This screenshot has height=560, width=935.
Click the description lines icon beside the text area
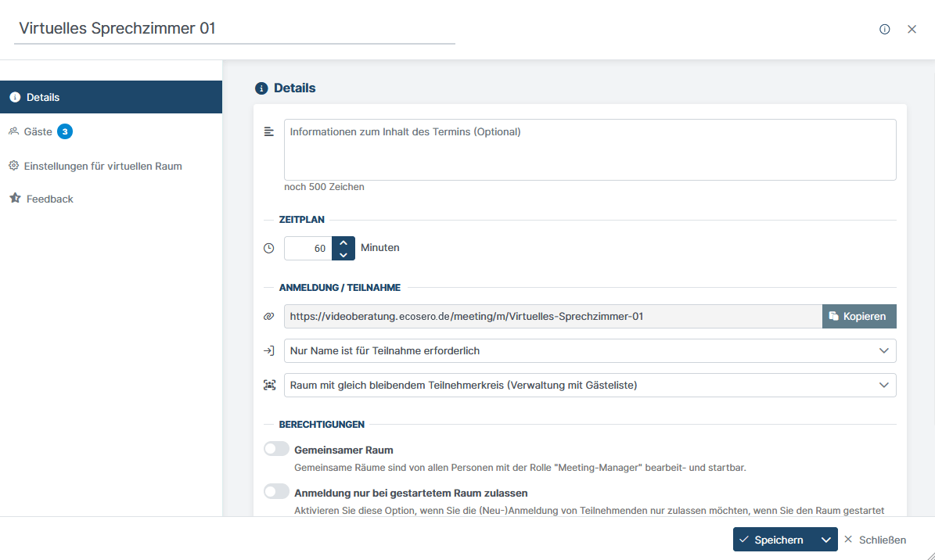[268, 131]
